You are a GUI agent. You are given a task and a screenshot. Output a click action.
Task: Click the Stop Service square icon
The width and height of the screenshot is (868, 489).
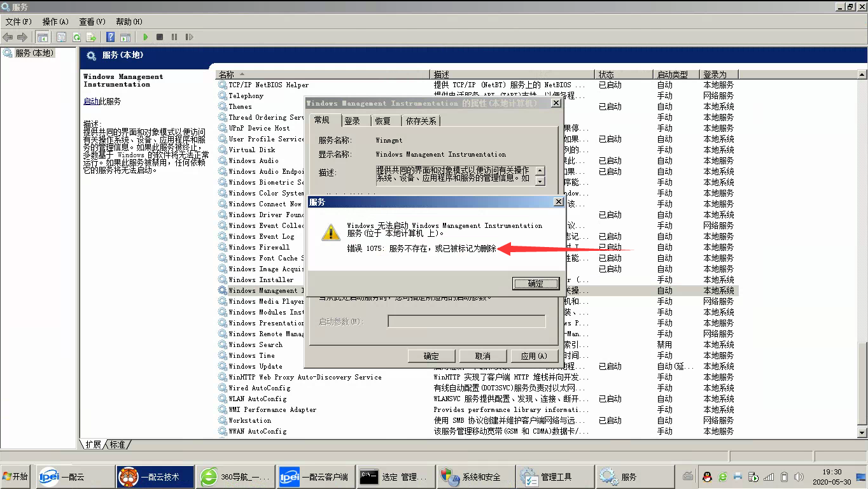point(160,38)
